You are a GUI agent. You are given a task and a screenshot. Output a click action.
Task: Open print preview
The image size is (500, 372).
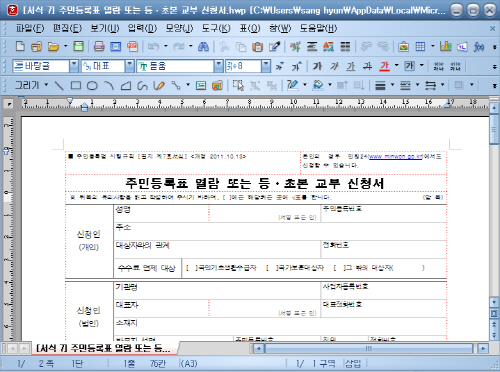point(116,46)
